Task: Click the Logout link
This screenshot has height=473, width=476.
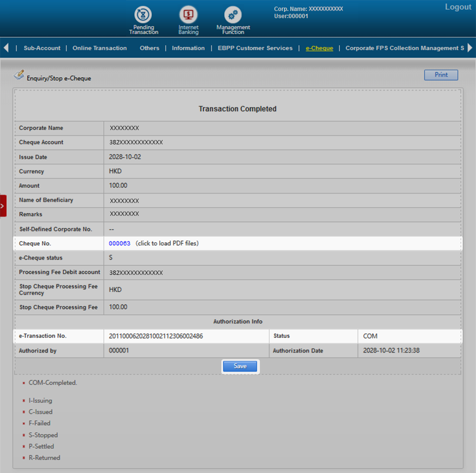Action: click(x=458, y=7)
